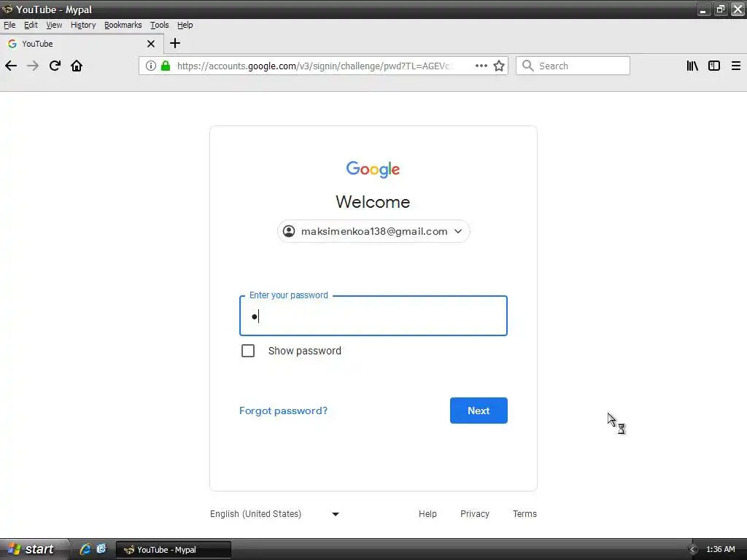Enable the Show password checkbox

tap(248, 351)
